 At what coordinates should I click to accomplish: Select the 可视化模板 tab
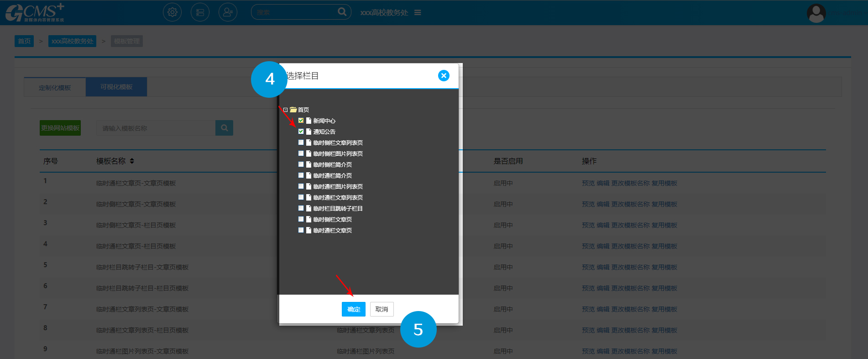[x=116, y=87]
